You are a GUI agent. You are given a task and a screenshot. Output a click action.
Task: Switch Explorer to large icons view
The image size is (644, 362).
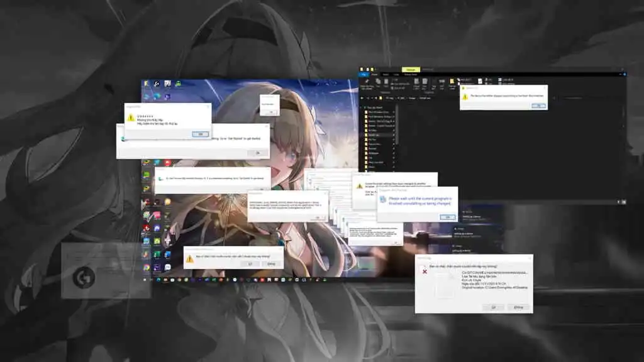[624, 202]
